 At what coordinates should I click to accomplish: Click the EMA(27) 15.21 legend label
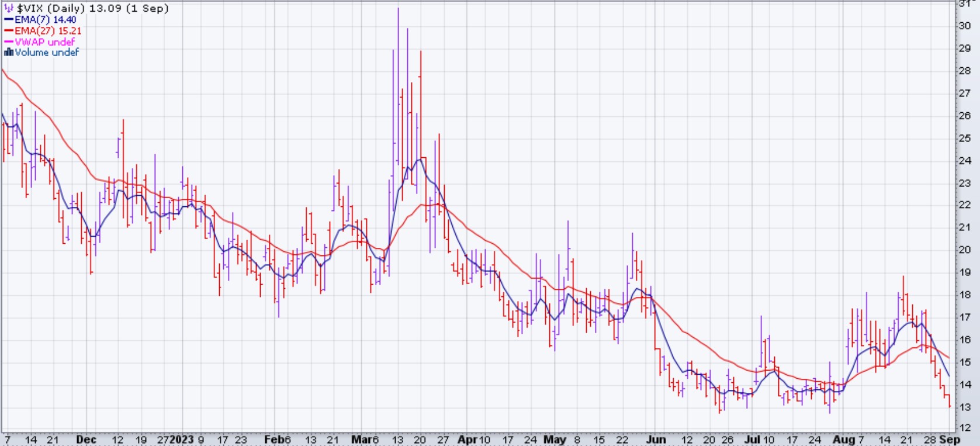pos(48,31)
